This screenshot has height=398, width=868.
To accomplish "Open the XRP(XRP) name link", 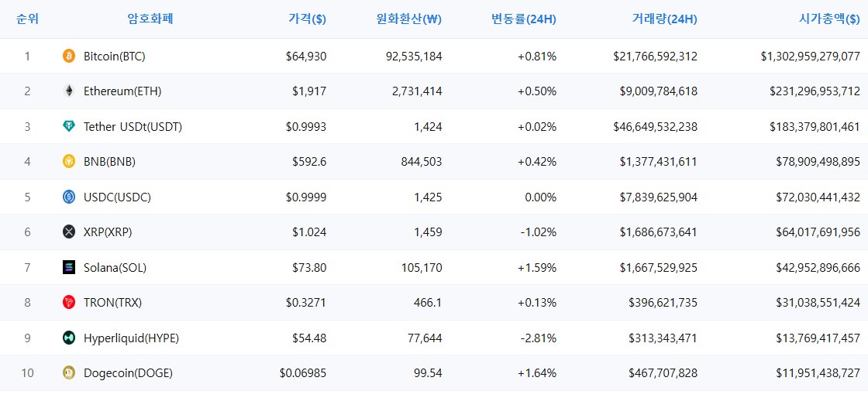I will pyautogui.click(x=108, y=232).
